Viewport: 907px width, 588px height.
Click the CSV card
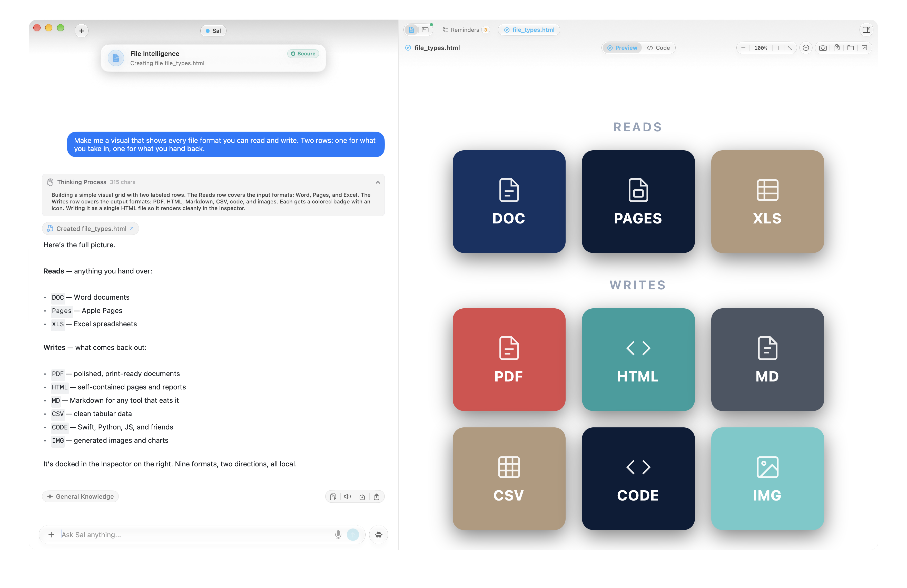click(x=509, y=479)
